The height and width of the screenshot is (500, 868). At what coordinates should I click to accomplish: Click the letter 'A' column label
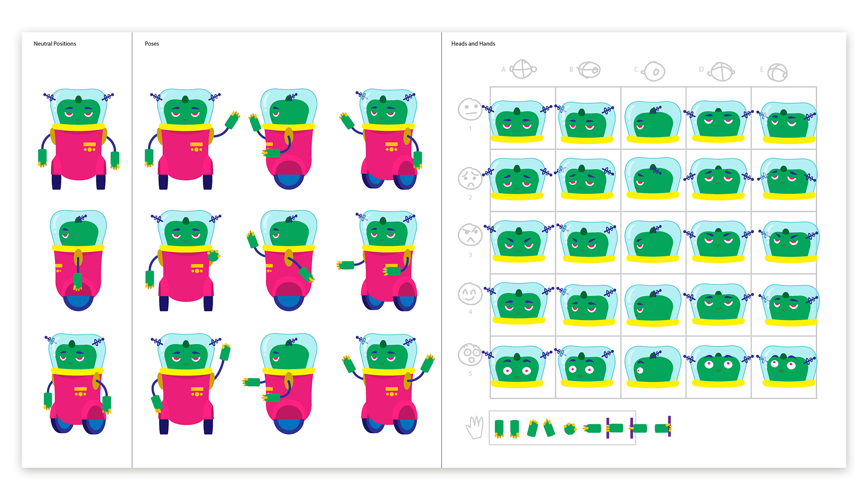503,69
